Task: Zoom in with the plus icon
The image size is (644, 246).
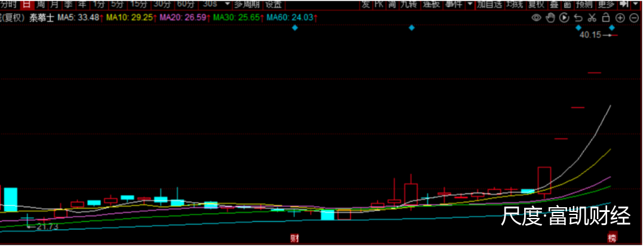Action: click(620, 17)
